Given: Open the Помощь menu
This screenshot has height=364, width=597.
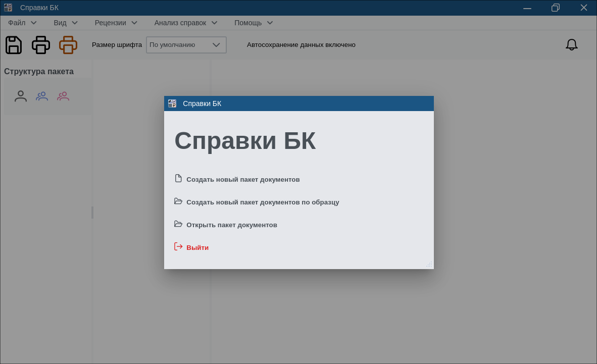Looking at the screenshot, I should tap(254, 23).
